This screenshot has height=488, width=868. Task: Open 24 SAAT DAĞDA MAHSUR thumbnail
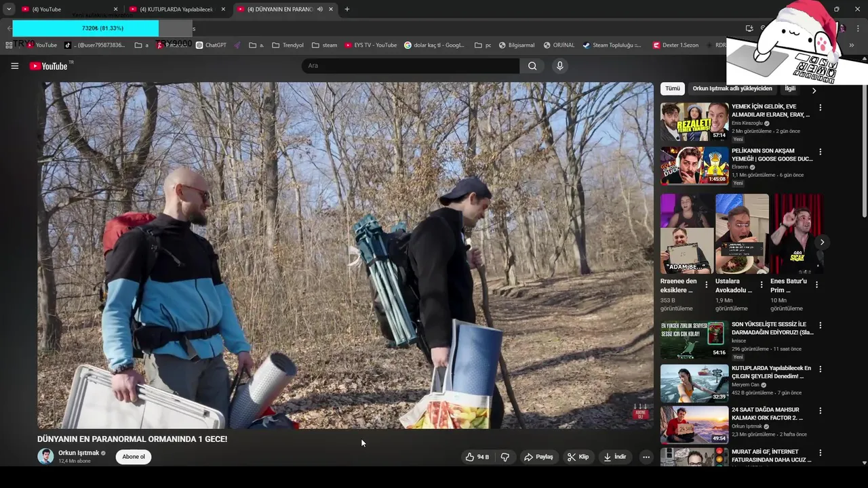coord(694,424)
